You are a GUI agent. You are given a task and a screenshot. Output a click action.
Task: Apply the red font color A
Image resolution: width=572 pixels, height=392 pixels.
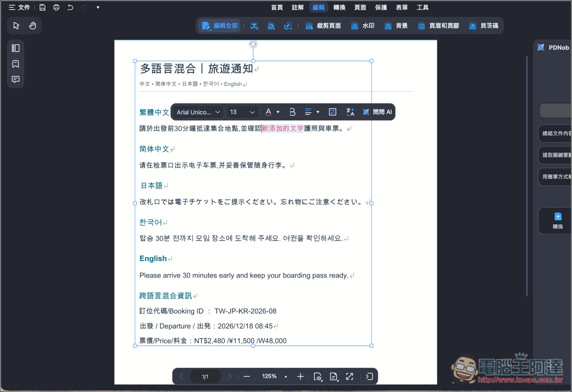(x=268, y=112)
